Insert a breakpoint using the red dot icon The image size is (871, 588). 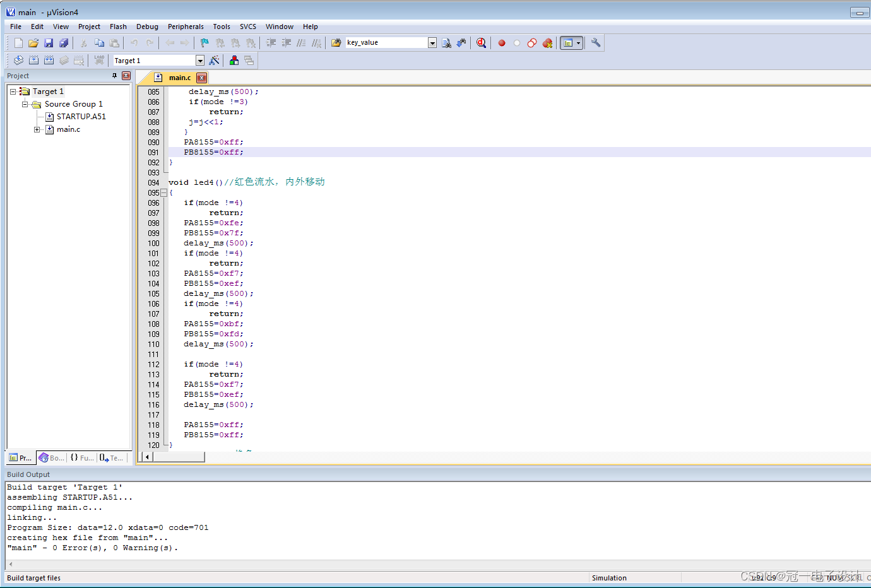(502, 43)
